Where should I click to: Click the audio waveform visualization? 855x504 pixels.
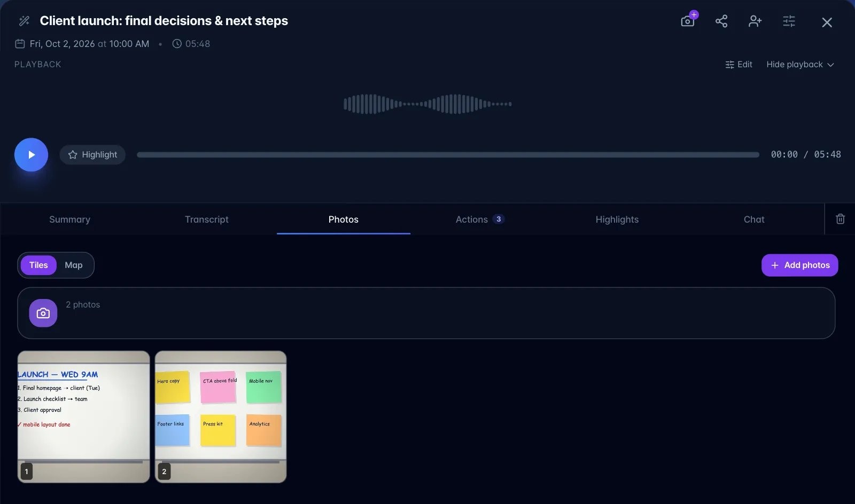(x=428, y=104)
